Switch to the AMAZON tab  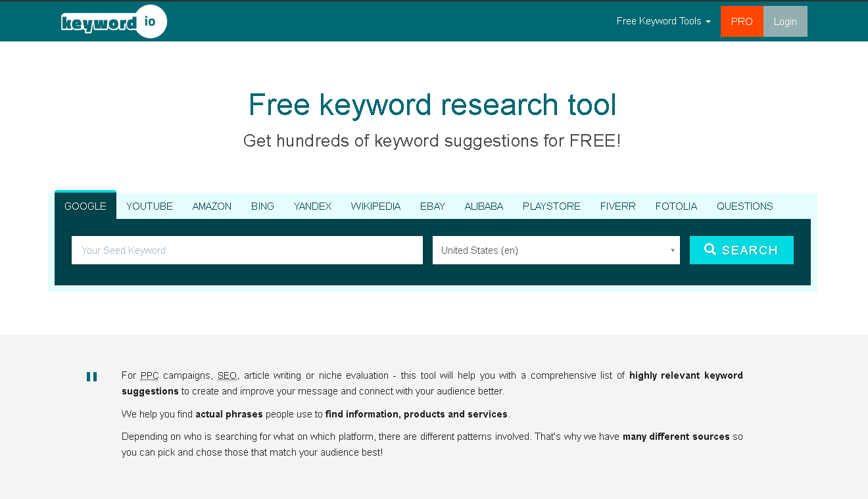[212, 206]
